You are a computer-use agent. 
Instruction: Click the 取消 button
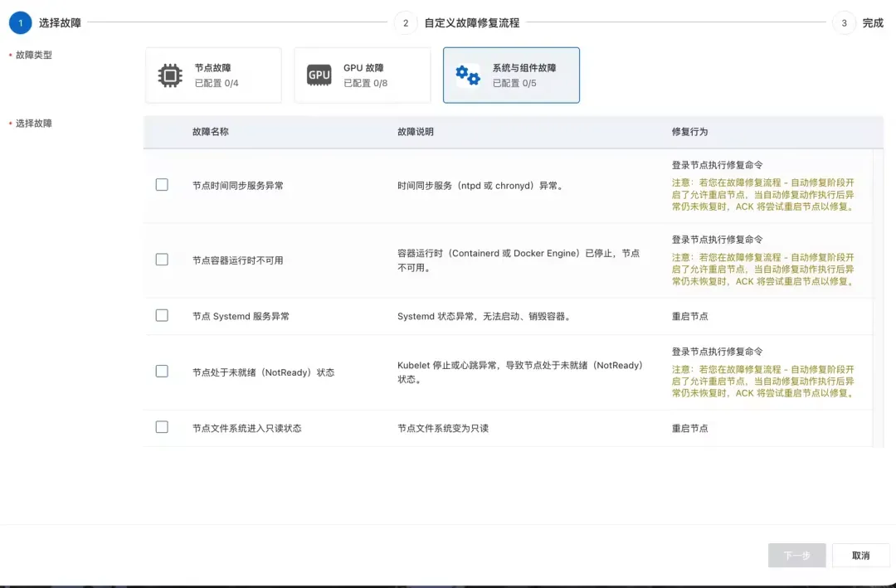860,556
